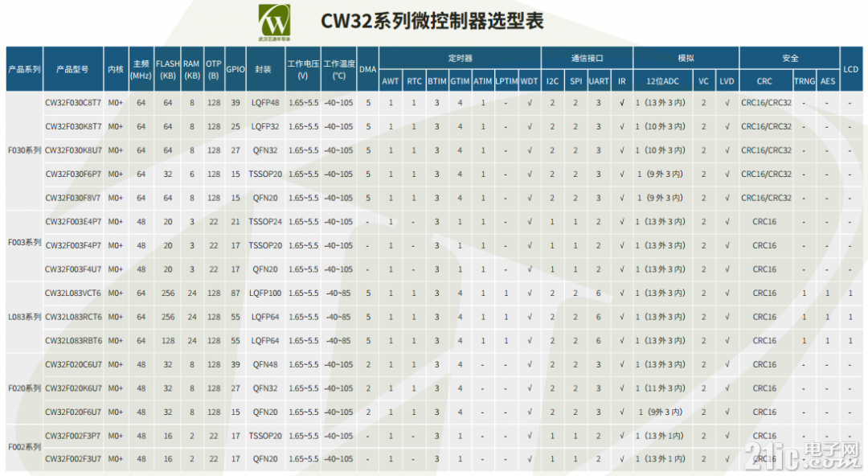This screenshot has width=868, height=476.
Task: Select product model CW32F030C8T7
Action: 73,102
